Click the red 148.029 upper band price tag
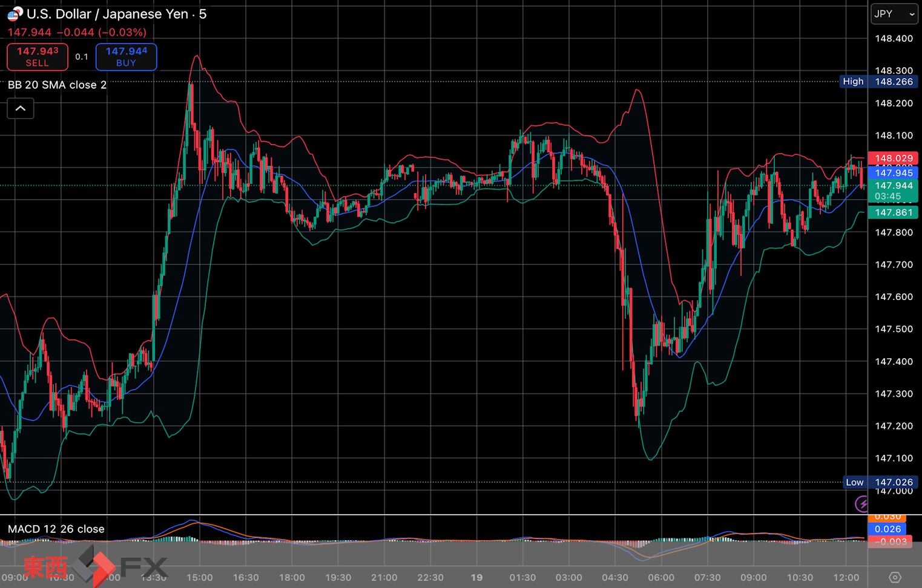The image size is (922, 588). [893, 158]
